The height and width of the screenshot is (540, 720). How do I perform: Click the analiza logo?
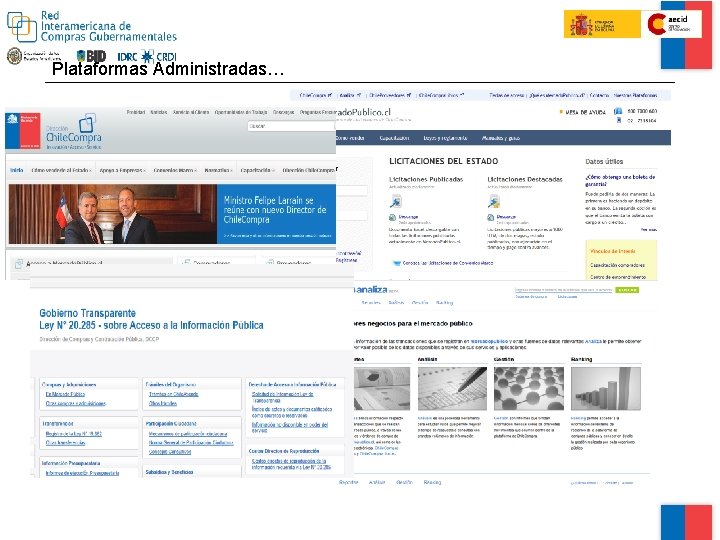point(371,289)
